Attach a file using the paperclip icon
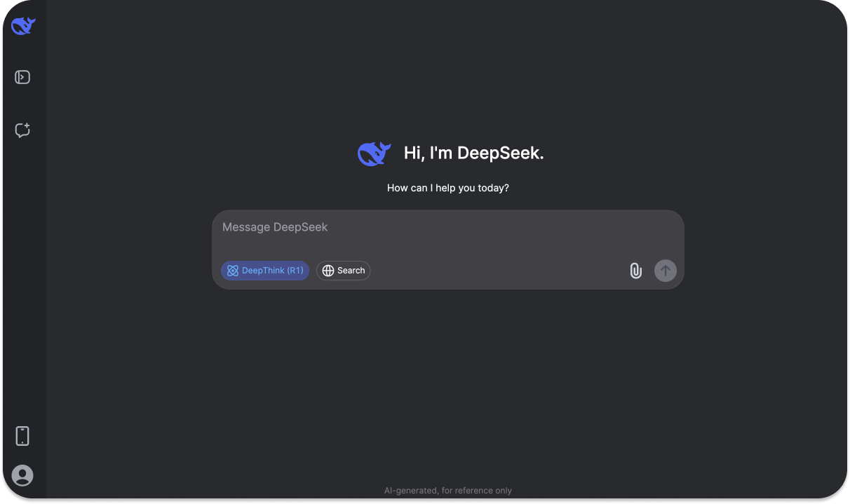 635,271
